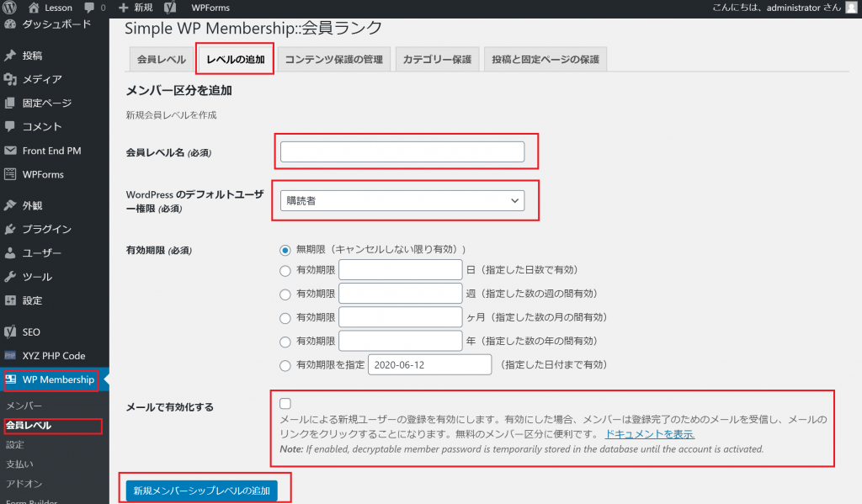862x504 pixels.
Task: Open アドオン submenu item
Action: 24,484
